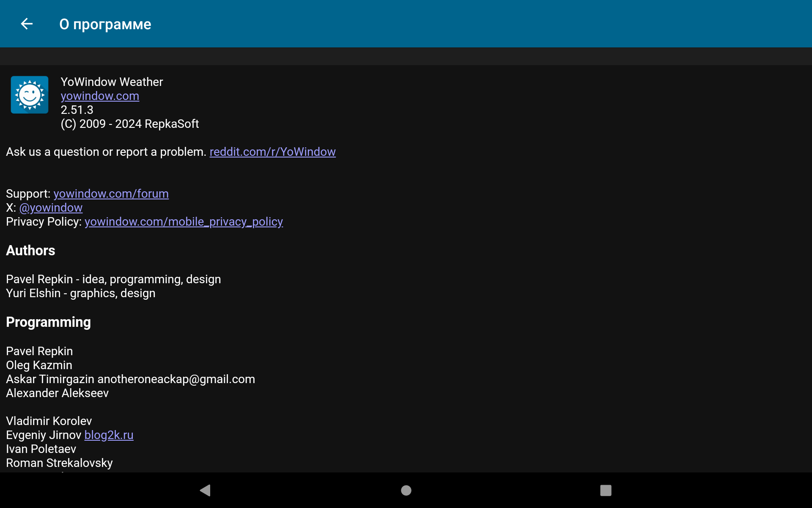
Task: Tap the "Support:" label
Action: click(28, 194)
